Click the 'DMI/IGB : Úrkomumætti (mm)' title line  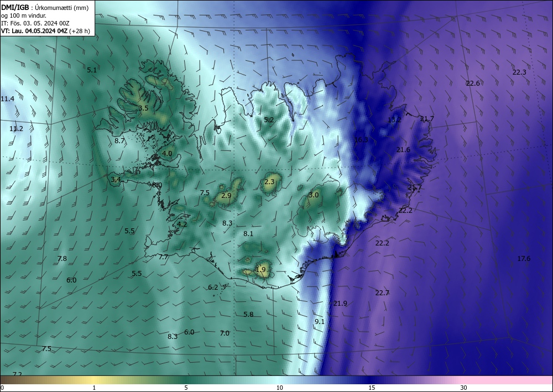[45, 8]
